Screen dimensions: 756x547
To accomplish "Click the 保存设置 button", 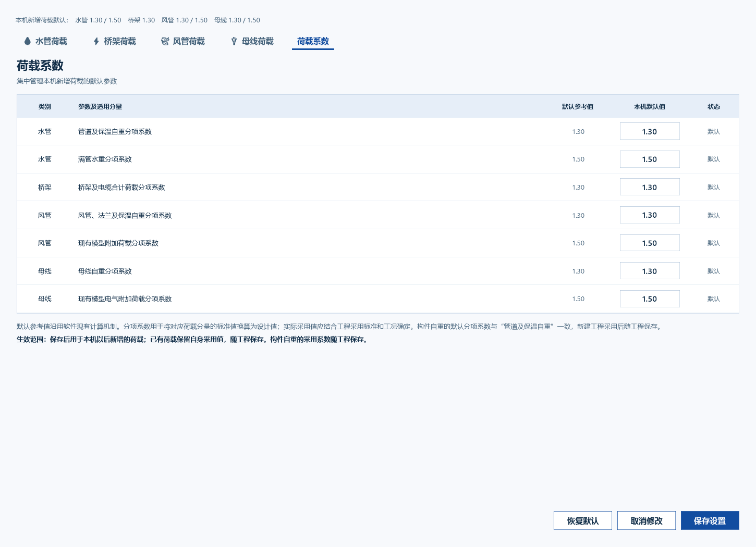I will coord(710,520).
